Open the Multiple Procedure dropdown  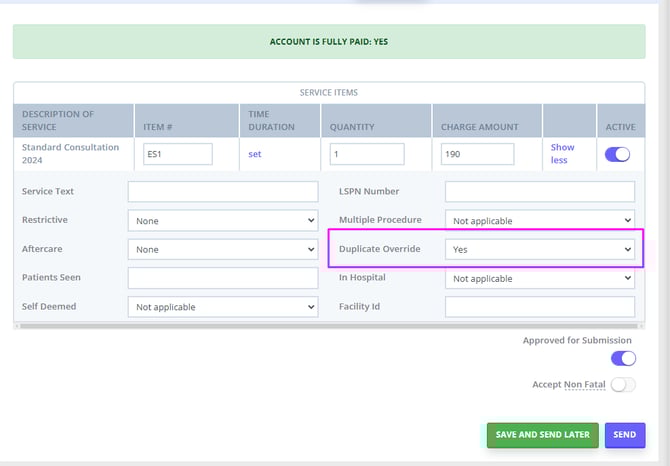point(539,220)
